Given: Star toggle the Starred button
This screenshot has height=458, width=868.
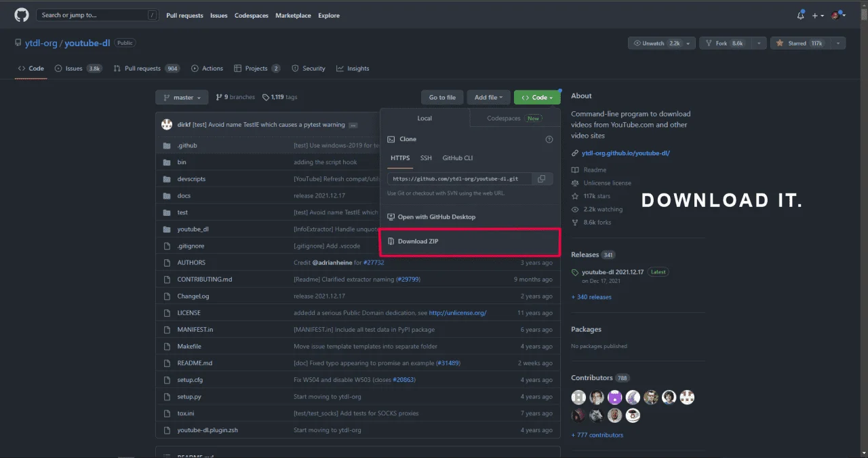Looking at the screenshot, I should pos(800,43).
